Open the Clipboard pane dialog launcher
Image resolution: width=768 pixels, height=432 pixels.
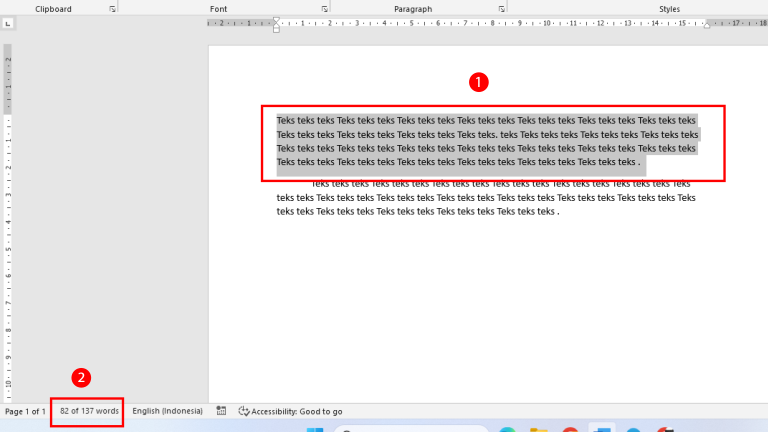click(113, 9)
